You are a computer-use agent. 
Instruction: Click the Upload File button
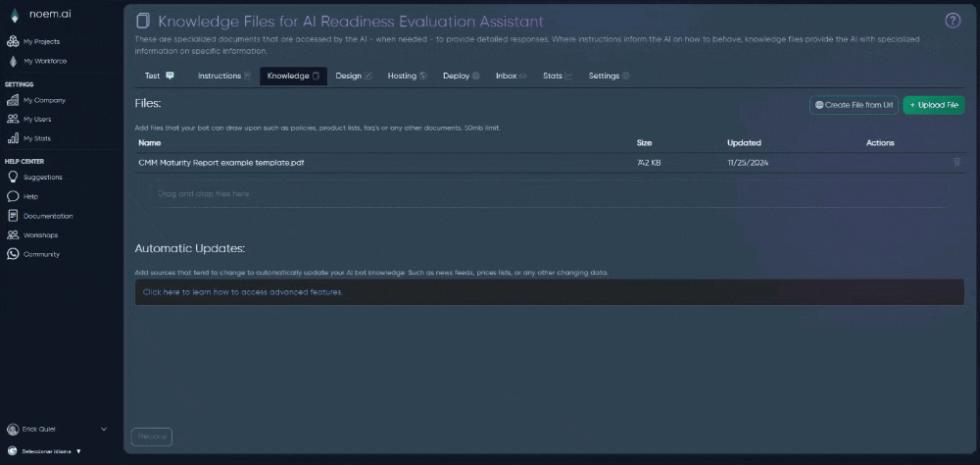point(933,105)
